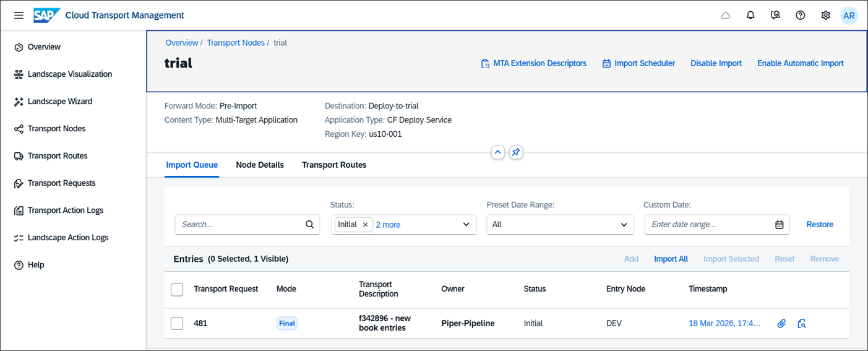Click the Piper-Pipeline owner cell
Image resolution: width=868 pixels, height=351 pixels.
click(468, 323)
